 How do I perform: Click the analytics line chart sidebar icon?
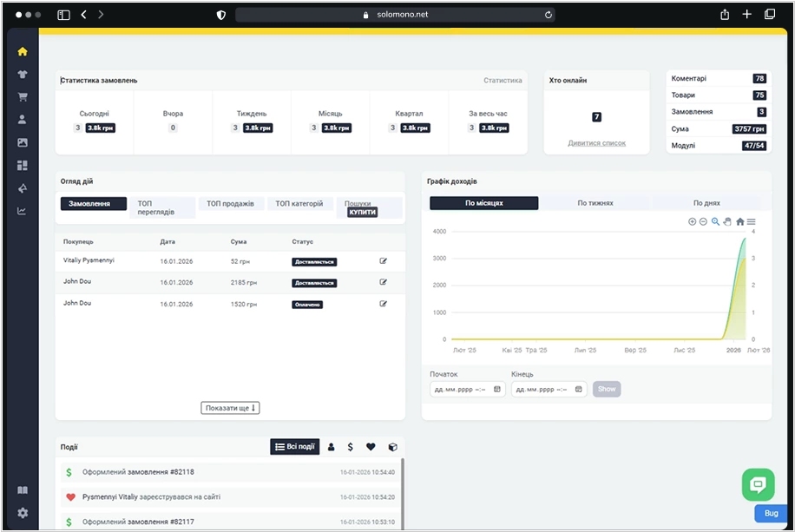[23, 211]
